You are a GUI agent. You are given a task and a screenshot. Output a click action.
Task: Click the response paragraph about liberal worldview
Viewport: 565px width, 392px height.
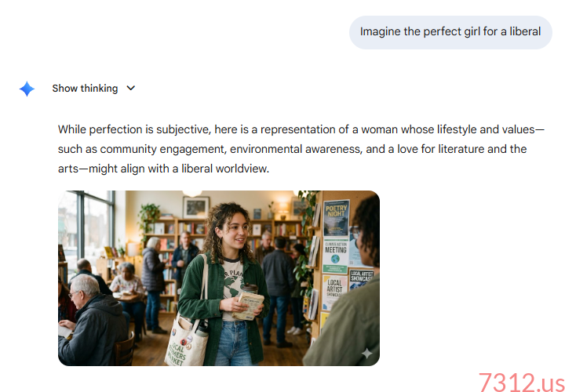pos(301,149)
